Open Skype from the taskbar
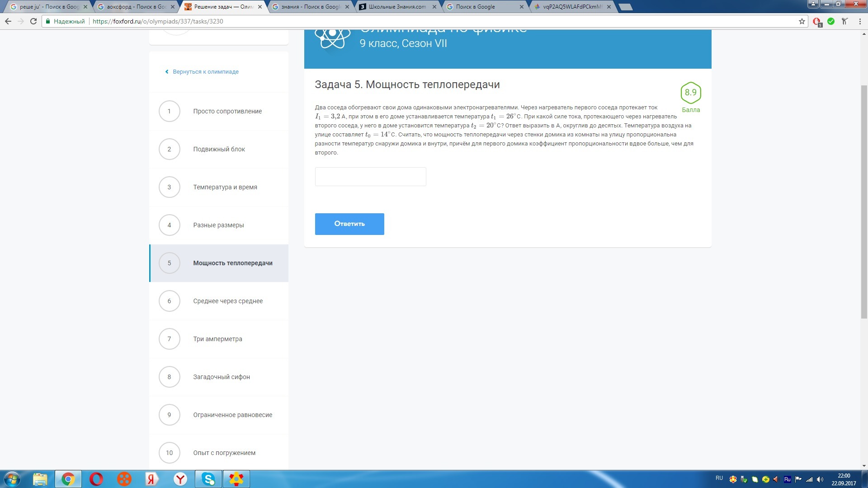 [x=208, y=479]
